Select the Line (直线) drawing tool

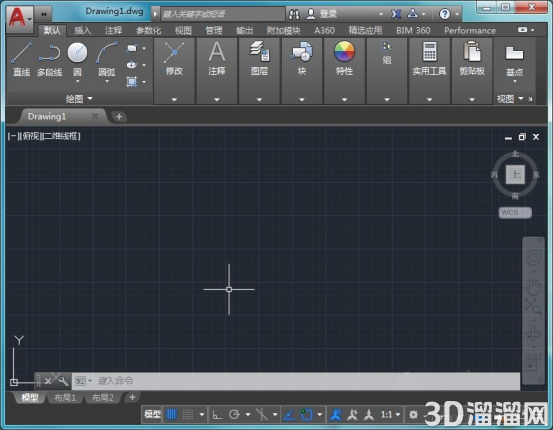(x=22, y=59)
